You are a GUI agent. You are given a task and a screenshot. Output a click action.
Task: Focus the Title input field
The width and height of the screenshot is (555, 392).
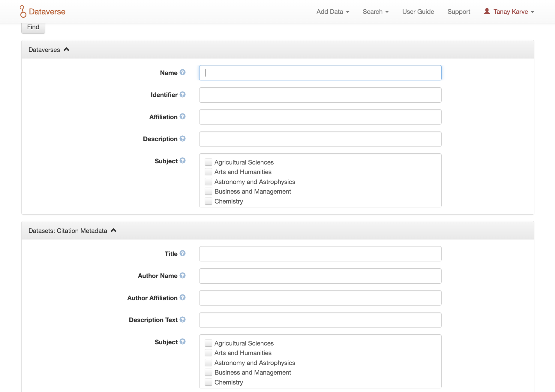click(320, 254)
